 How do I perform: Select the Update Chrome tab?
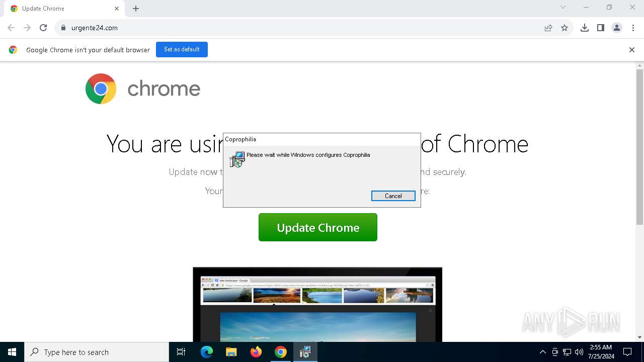tap(64, 9)
